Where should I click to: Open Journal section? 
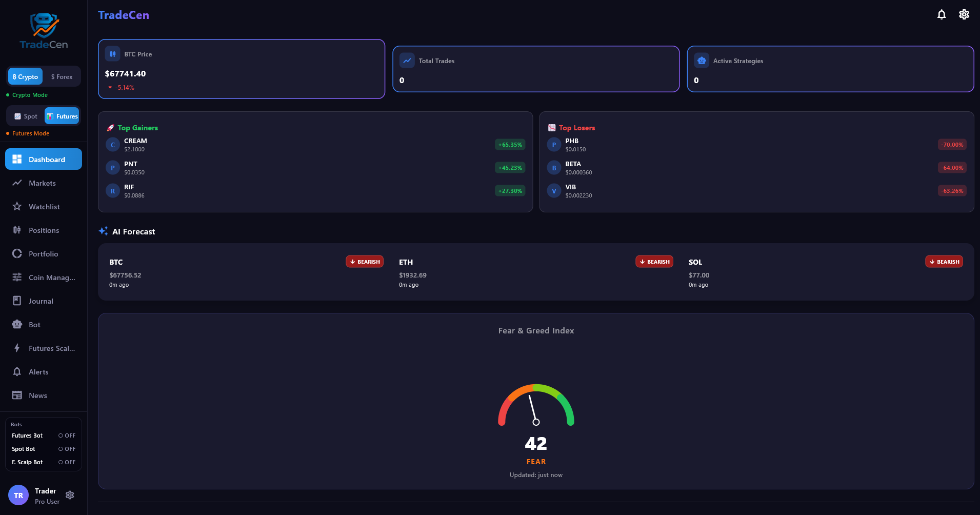tap(44, 301)
